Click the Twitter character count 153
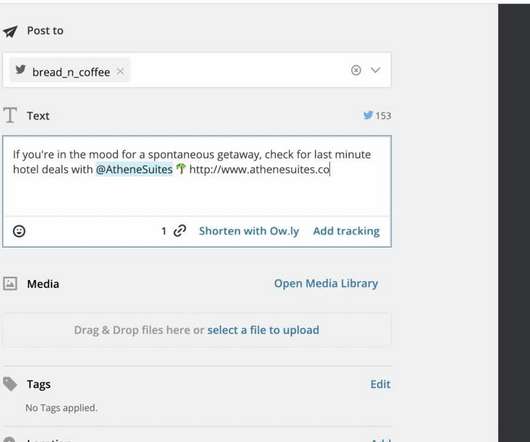 (377, 116)
